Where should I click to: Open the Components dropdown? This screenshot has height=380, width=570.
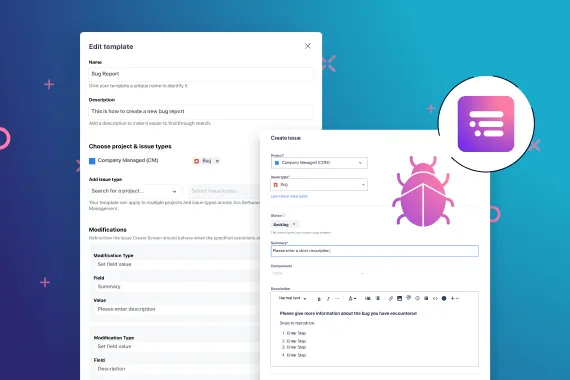coord(318,273)
